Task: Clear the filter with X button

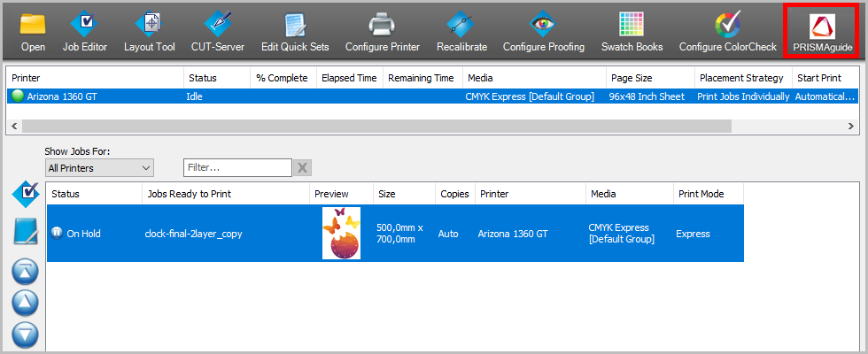Action: click(x=302, y=167)
